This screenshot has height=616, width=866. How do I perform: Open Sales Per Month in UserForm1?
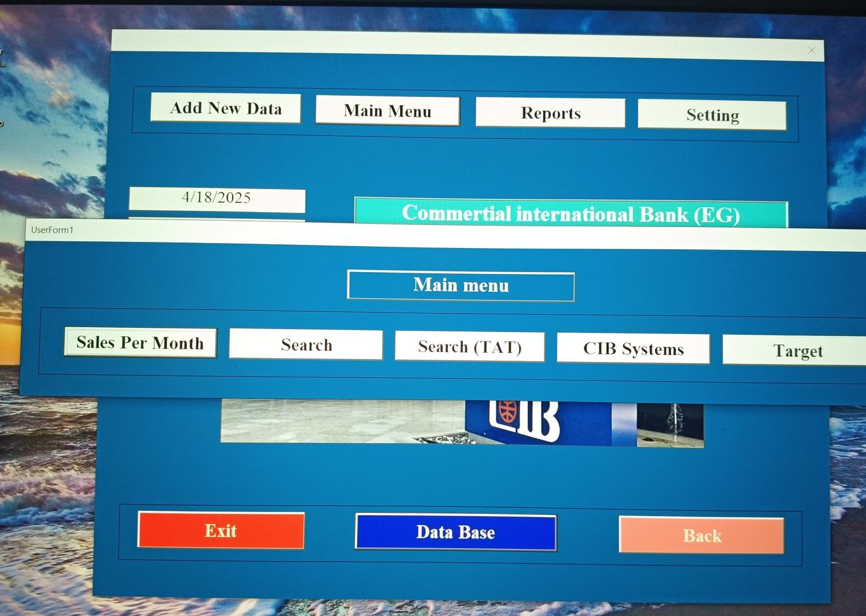[140, 343]
